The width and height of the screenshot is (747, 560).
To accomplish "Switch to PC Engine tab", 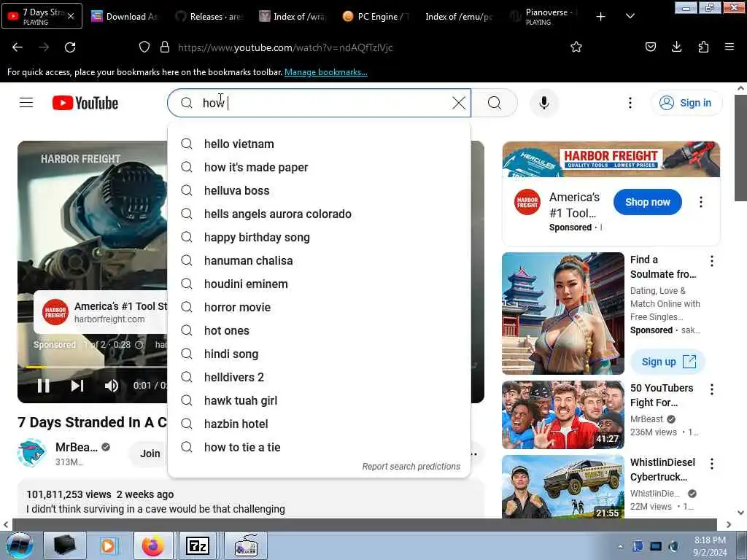I will [x=377, y=17].
